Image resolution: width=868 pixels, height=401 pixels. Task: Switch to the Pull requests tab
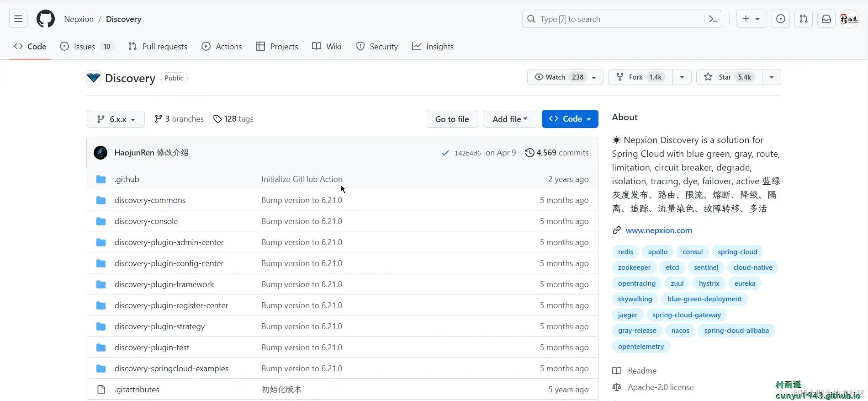158,47
